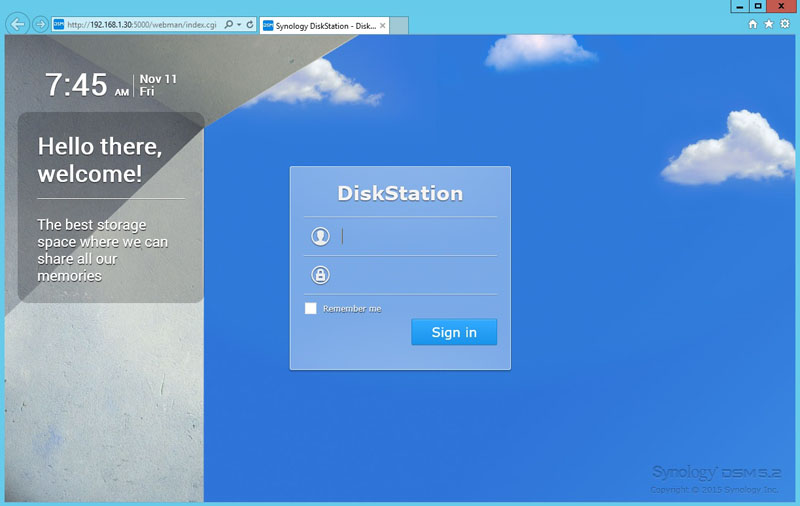Click the user avatar icon in the login form
The height and width of the screenshot is (506, 800).
point(320,236)
